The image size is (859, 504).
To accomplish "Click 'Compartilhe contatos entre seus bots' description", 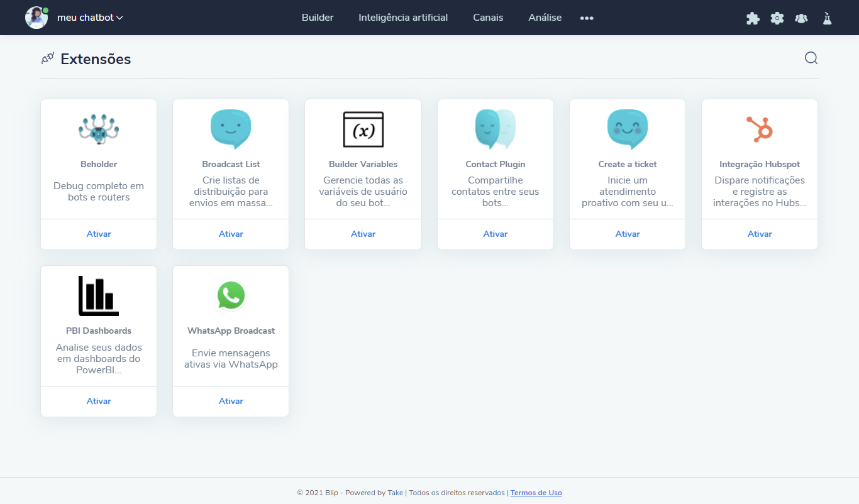I will pyautogui.click(x=496, y=192).
